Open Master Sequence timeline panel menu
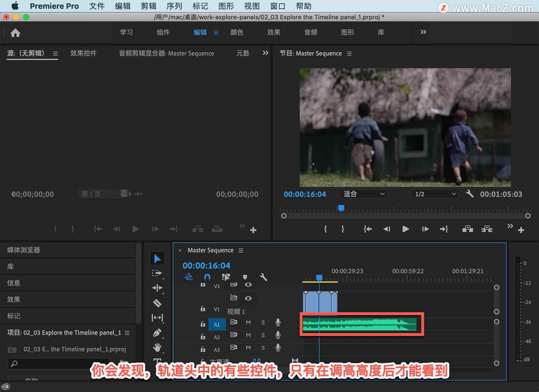The height and width of the screenshot is (392, 539). [x=241, y=250]
